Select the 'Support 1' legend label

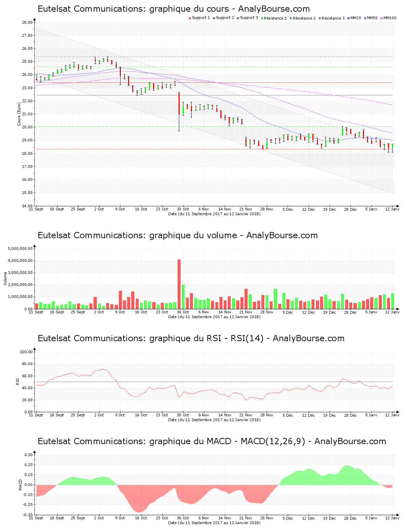[201, 18]
